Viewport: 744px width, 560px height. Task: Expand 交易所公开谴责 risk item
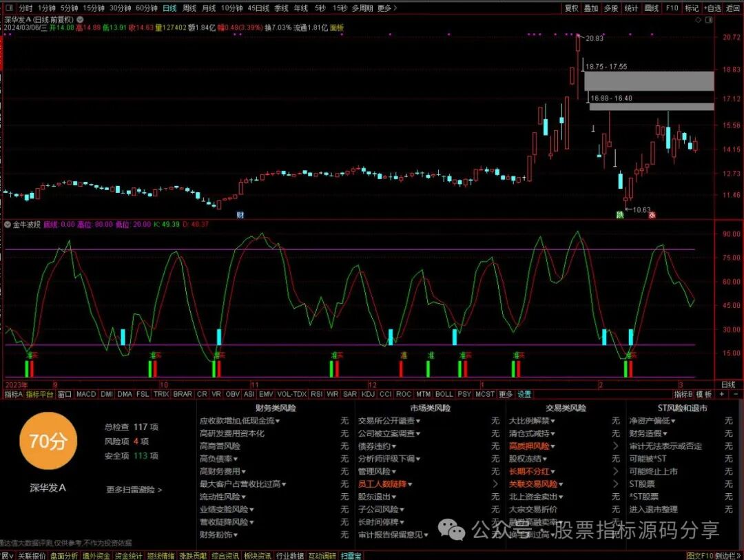tap(389, 420)
